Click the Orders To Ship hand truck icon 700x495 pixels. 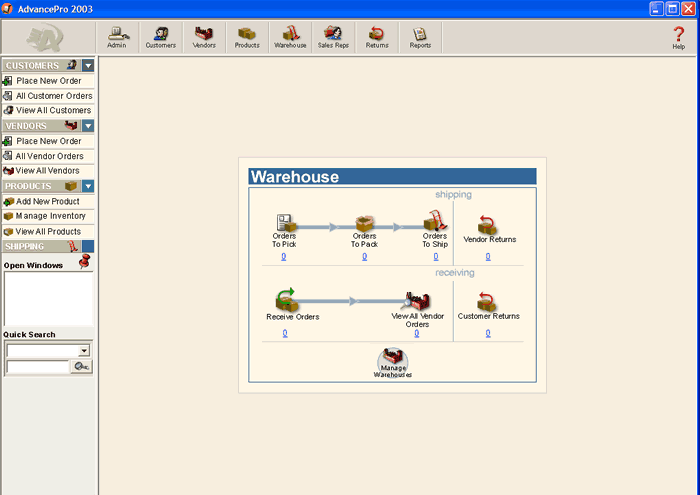click(435, 220)
